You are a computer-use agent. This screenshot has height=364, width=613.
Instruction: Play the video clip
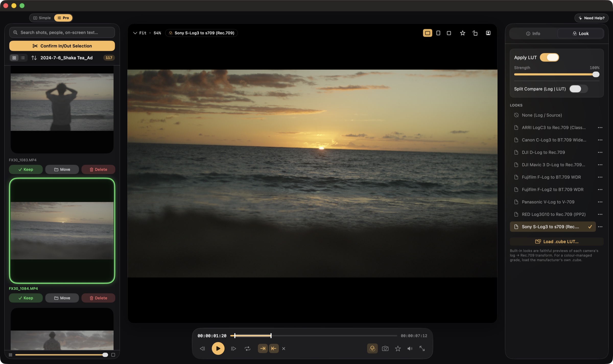coord(218,348)
